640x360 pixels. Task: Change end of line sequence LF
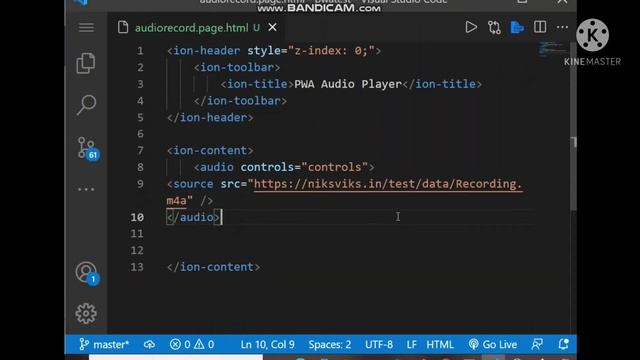(x=411, y=344)
